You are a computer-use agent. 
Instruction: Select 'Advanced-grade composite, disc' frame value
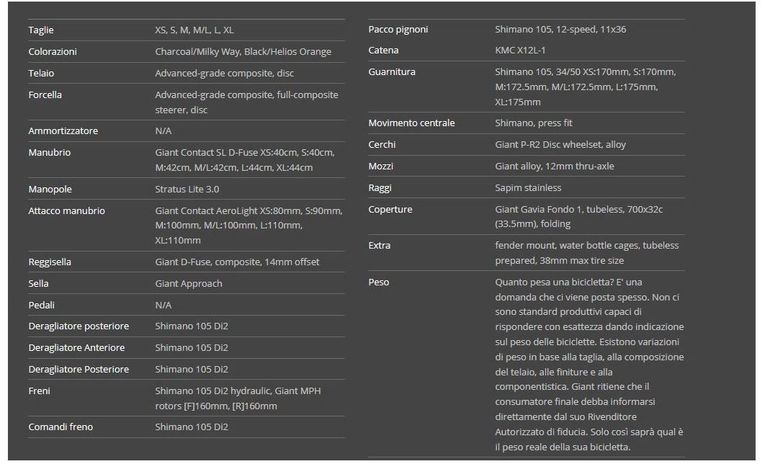[x=224, y=73]
